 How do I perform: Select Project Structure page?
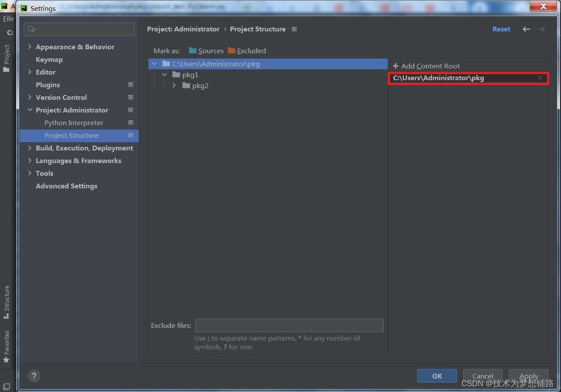point(79,135)
